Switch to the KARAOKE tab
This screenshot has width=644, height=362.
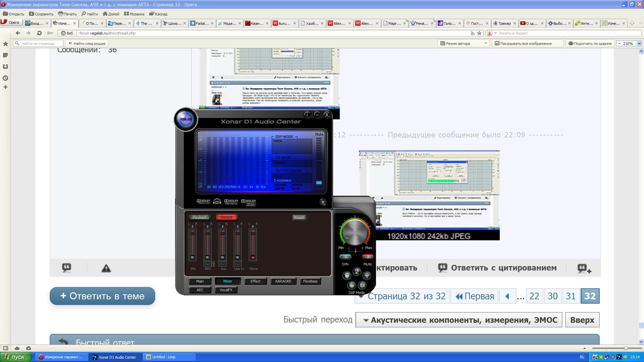[x=283, y=281]
